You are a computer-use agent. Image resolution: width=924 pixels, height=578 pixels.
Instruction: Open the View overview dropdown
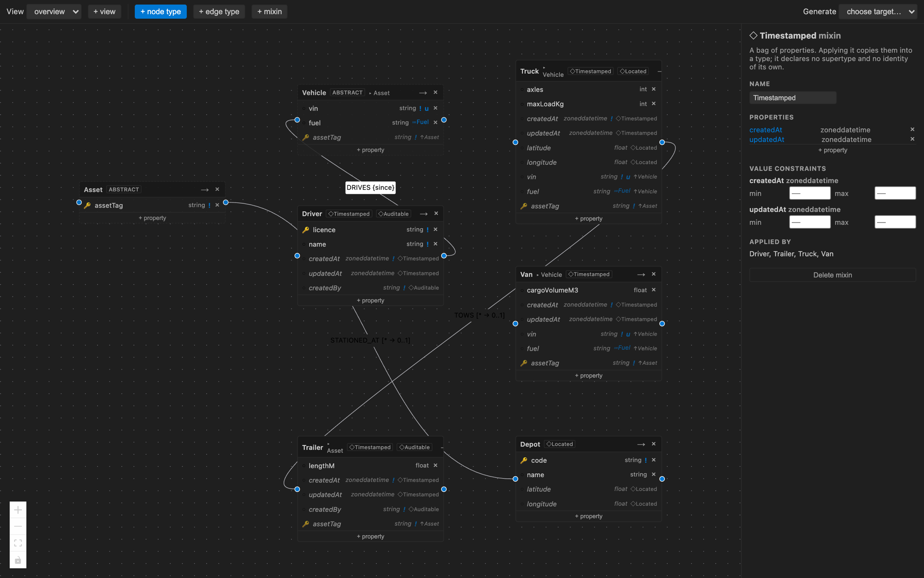point(54,12)
